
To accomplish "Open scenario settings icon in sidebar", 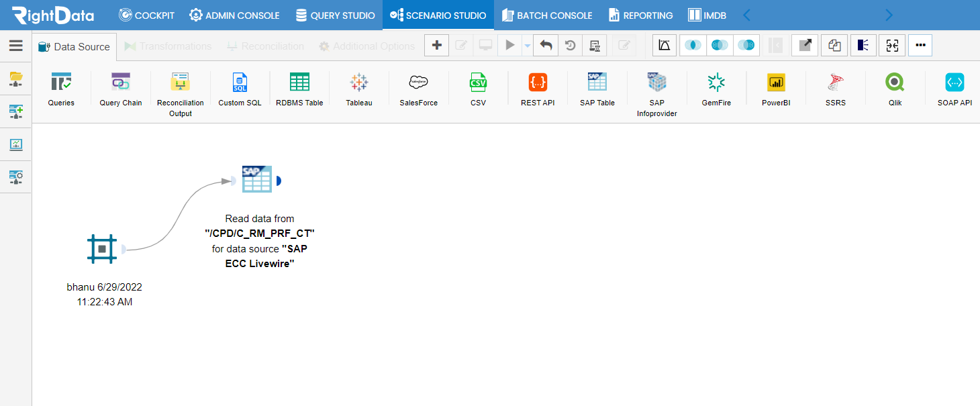I will pyautogui.click(x=16, y=177).
